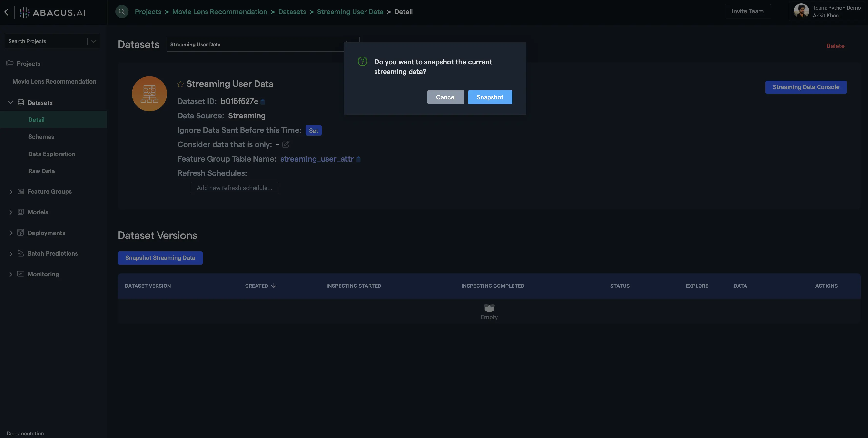Expand the Models sidebar section

(x=10, y=212)
